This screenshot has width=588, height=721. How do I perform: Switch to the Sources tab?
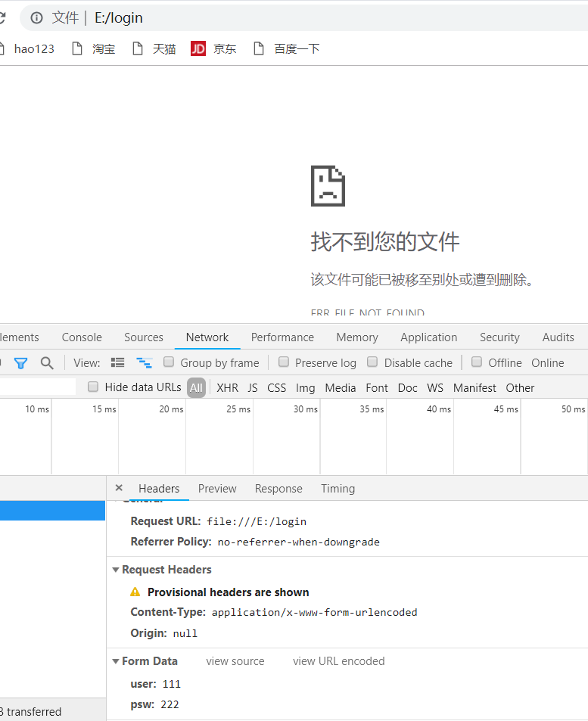(144, 337)
